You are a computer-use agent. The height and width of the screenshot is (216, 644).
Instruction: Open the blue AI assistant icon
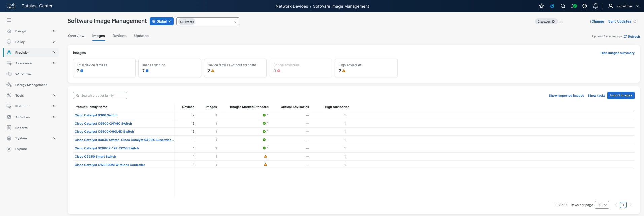(x=552, y=6)
